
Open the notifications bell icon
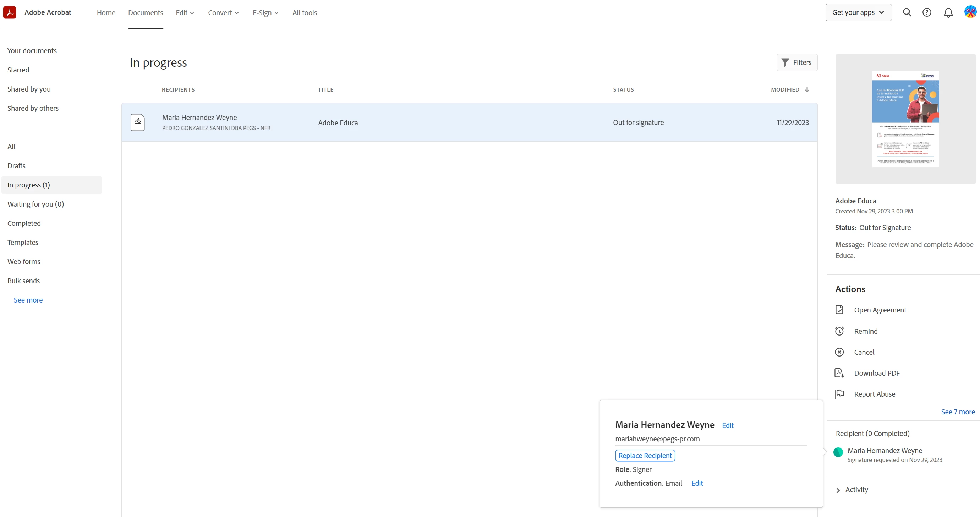coord(948,13)
